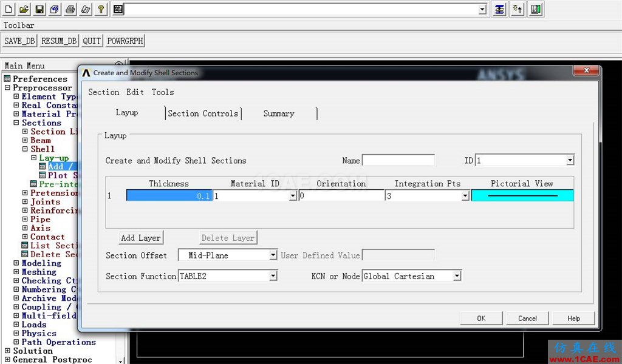Click the QUIT toolbar button
Image resolution: width=622 pixels, height=364 pixels.
pyautogui.click(x=92, y=41)
